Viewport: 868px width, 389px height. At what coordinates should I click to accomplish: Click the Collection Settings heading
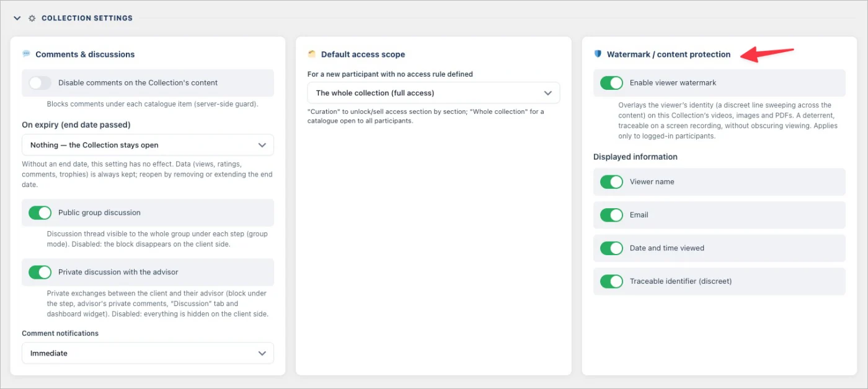pyautogui.click(x=87, y=19)
